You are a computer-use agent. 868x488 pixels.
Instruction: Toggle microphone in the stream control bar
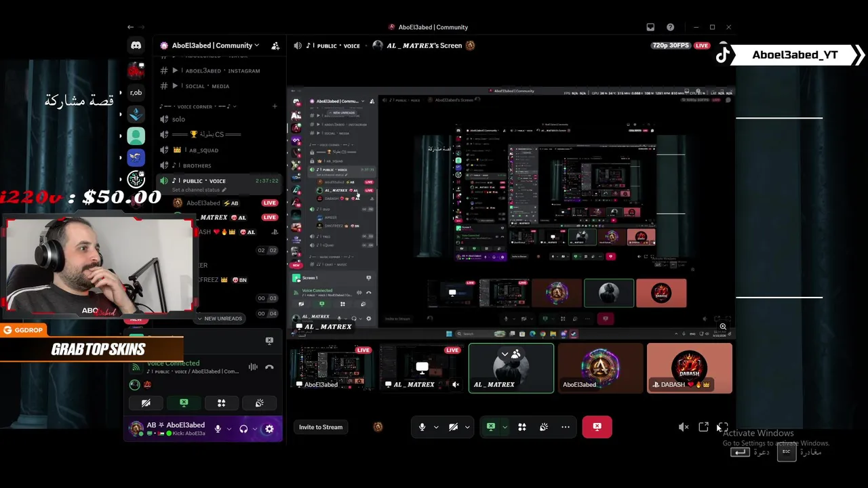click(x=422, y=427)
